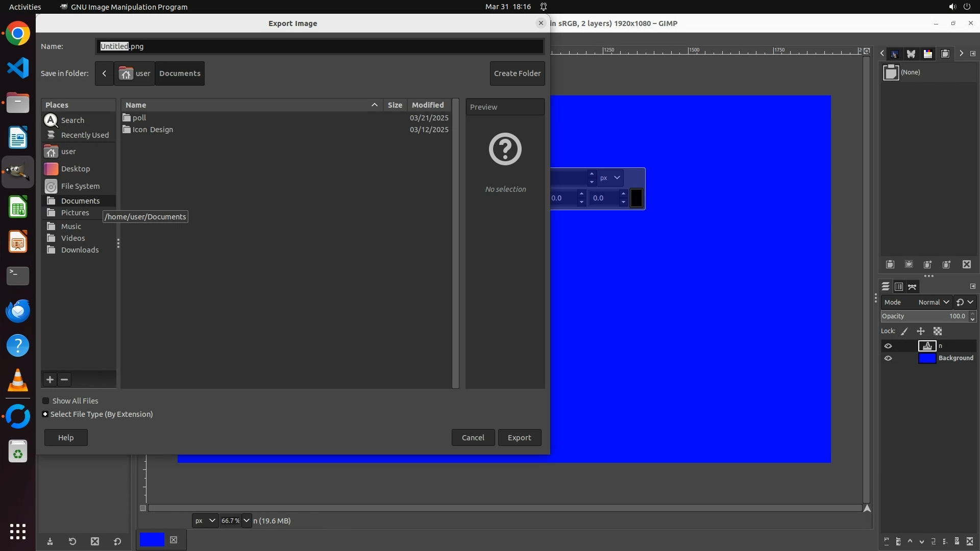Viewport: 980px width, 551px height.
Task: Click add bookmark plus icon in Places
Action: tap(50, 380)
